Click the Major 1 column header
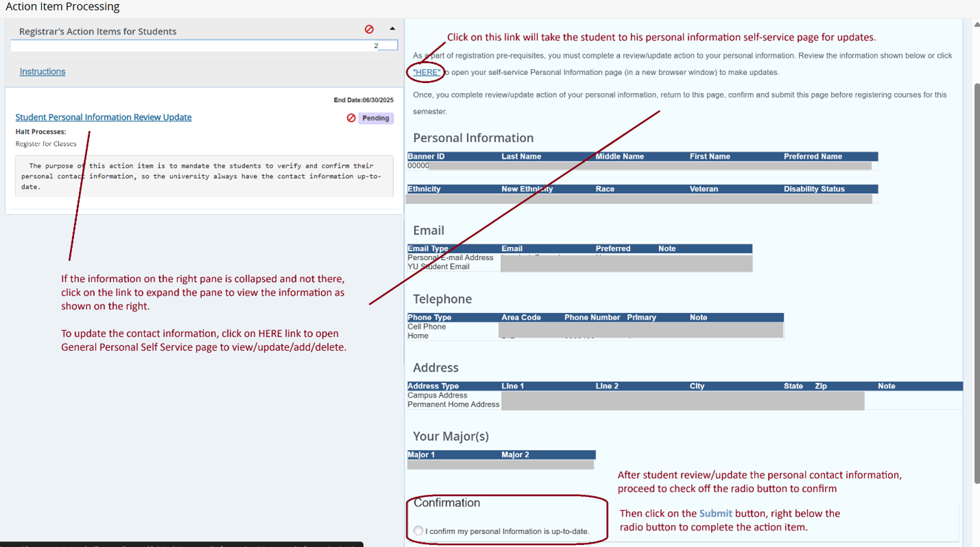Screen dimensions: 980x547 pyautogui.click(x=421, y=454)
